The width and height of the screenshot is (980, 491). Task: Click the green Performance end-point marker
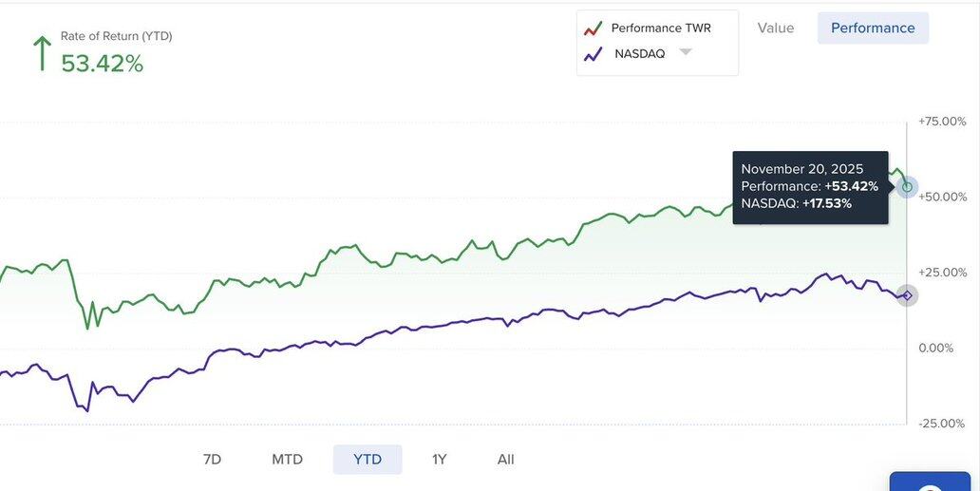907,187
